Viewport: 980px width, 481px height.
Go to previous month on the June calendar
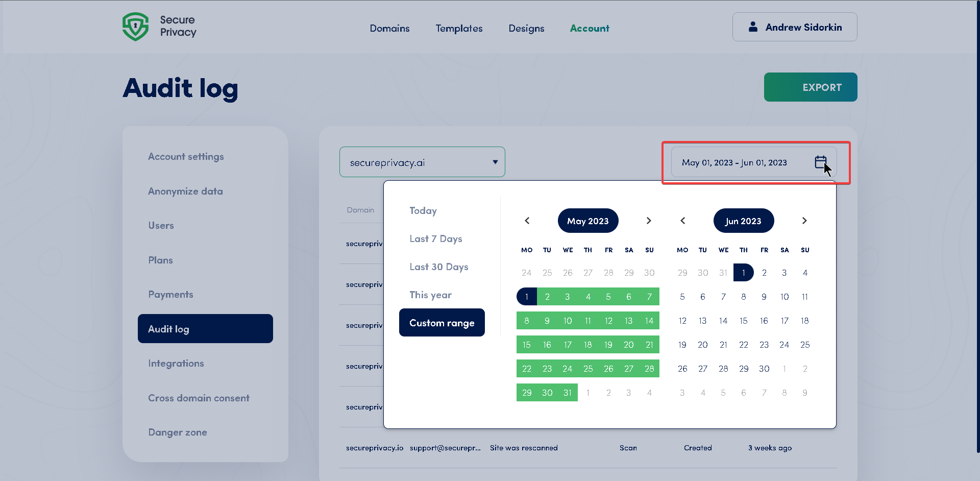[x=682, y=221]
